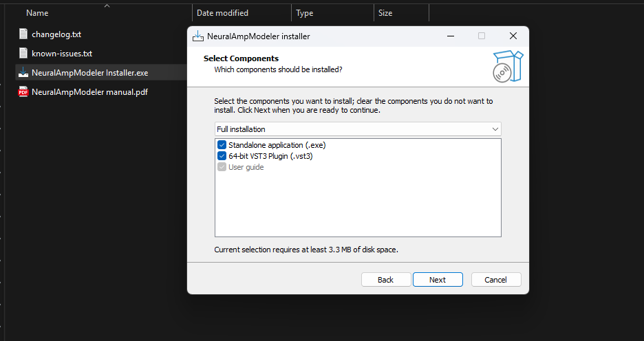Image resolution: width=644 pixels, height=341 pixels.
Task: Click the installer title bar icon
Action: [198, 36]
